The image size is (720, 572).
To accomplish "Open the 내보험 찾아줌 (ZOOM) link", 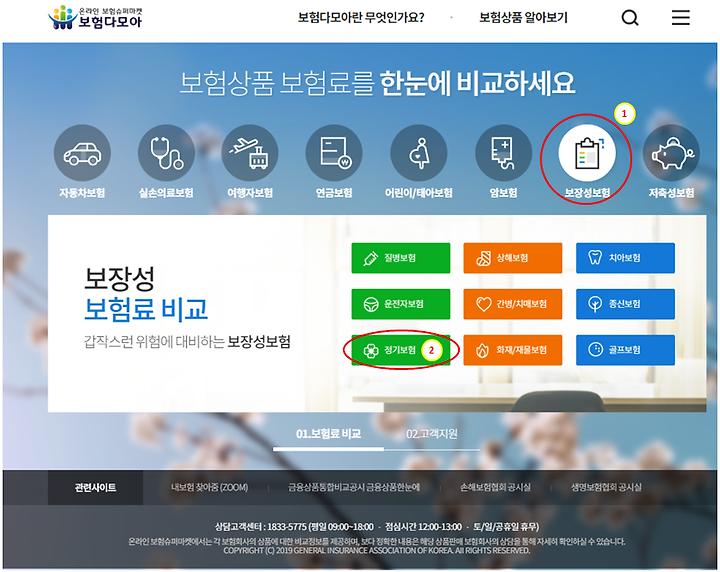I will point(209,488).
